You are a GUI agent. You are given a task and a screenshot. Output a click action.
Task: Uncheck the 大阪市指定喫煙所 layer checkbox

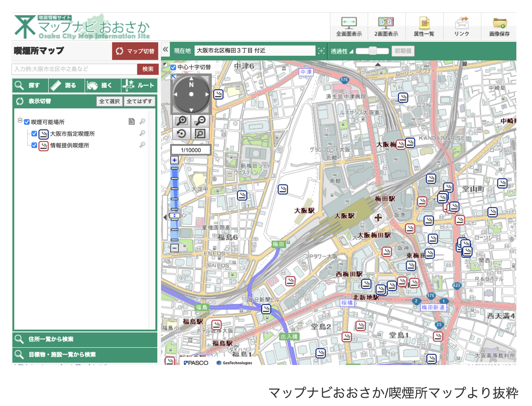coord(34,134)
